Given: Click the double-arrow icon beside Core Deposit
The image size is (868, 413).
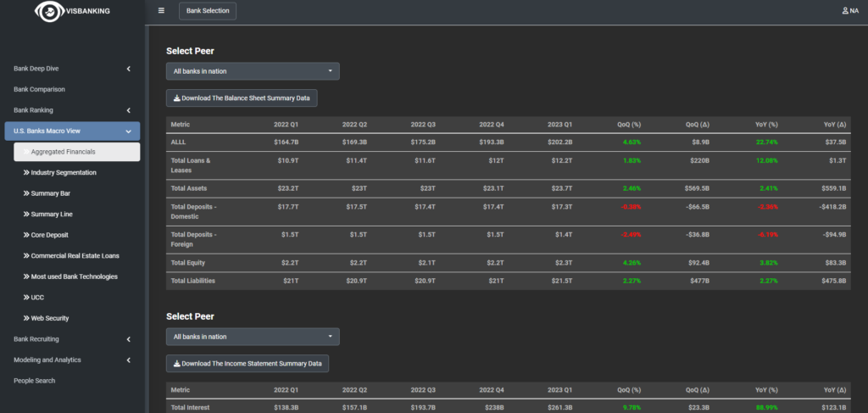Looking at the screenshot, I should pyautogui.click(x=26, y=235).
